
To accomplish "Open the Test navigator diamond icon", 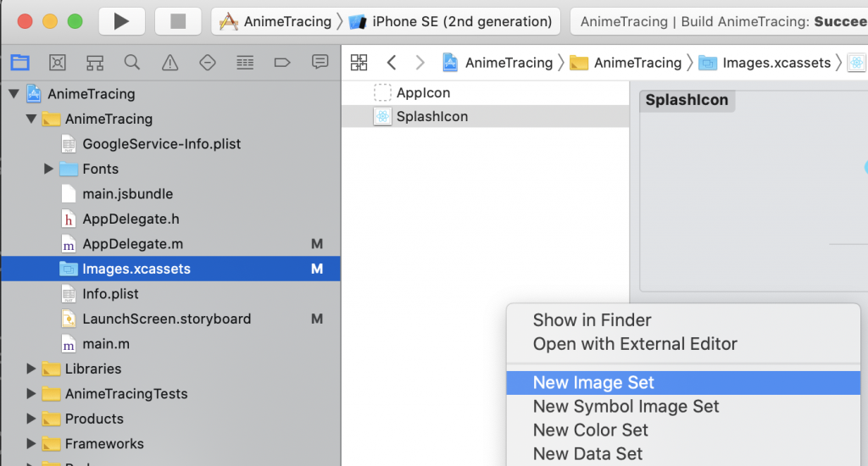I will (208, 63).
